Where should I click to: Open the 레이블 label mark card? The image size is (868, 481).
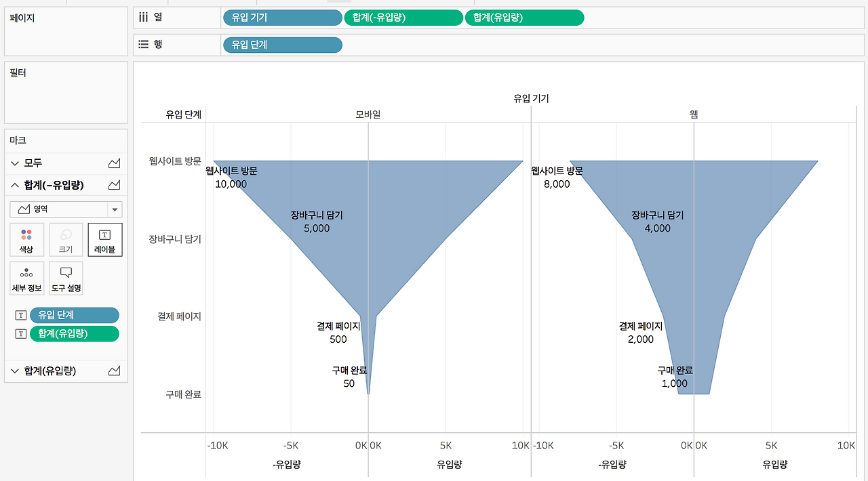coord(105,240)
